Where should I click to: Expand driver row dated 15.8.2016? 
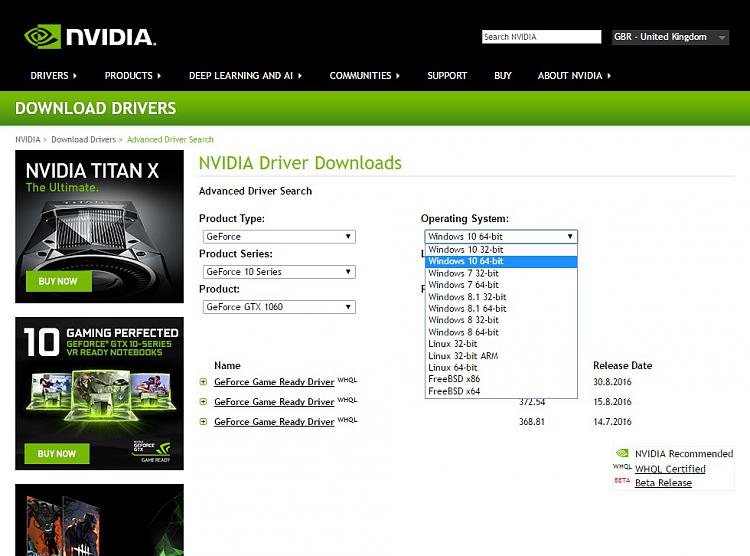coord(203,402)
